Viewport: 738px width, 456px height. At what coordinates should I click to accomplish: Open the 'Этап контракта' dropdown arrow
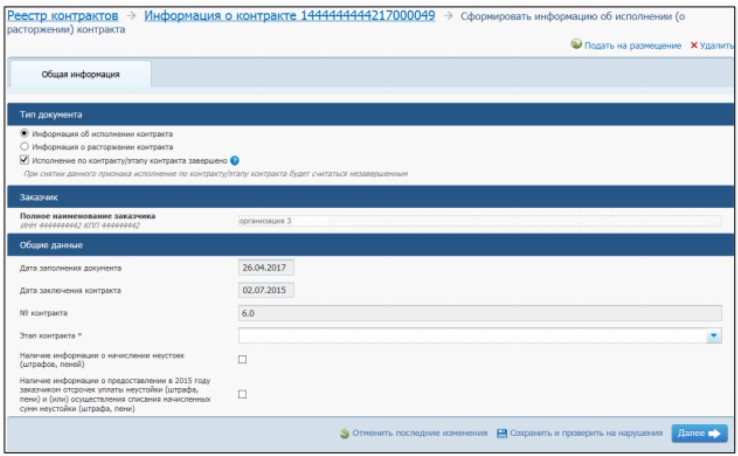pyautogui.click(x=714, y=337)
